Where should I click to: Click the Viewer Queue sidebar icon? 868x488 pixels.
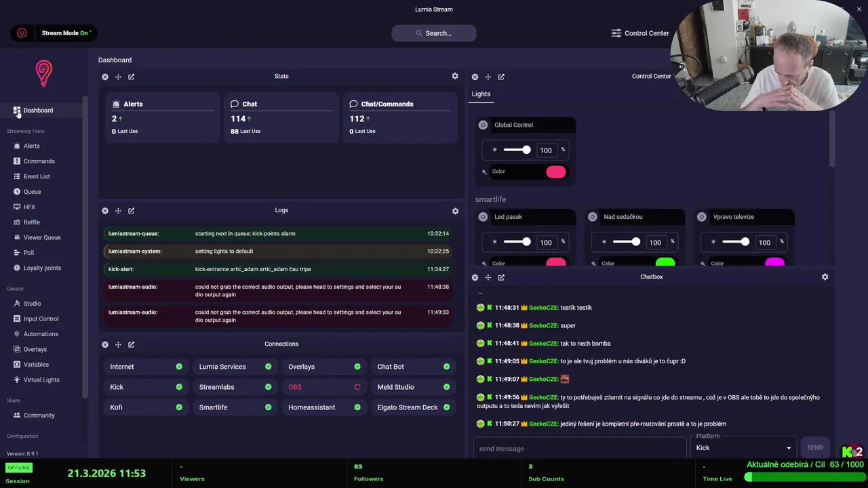point(17,237)
